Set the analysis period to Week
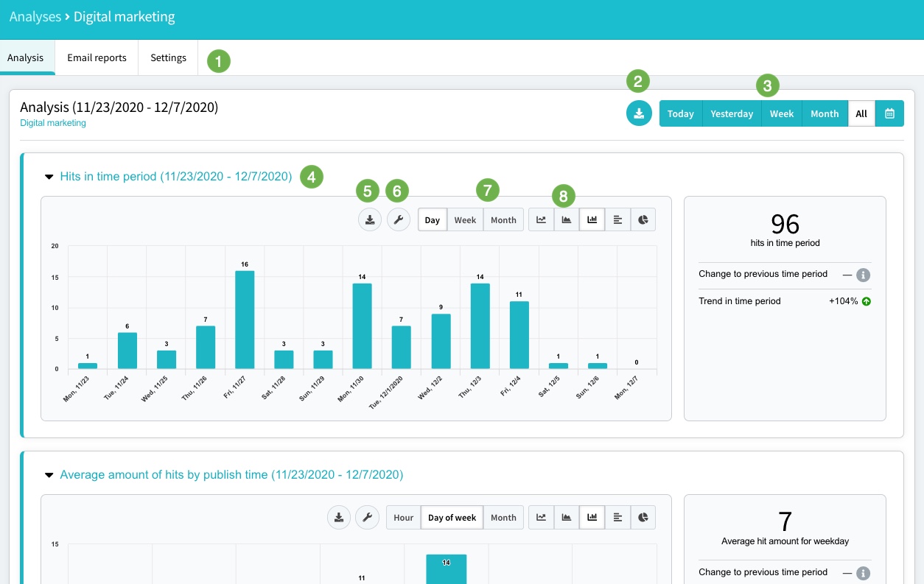This screenshot has height=584, width=924. pos(782,113)
